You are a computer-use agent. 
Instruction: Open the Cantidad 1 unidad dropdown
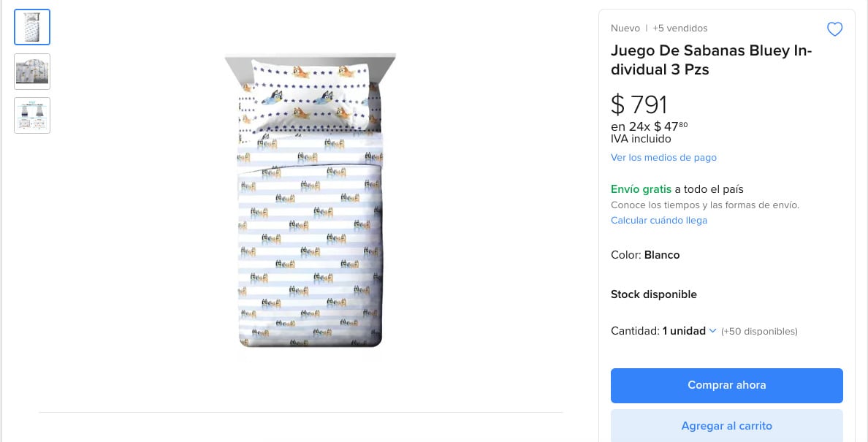684,331
